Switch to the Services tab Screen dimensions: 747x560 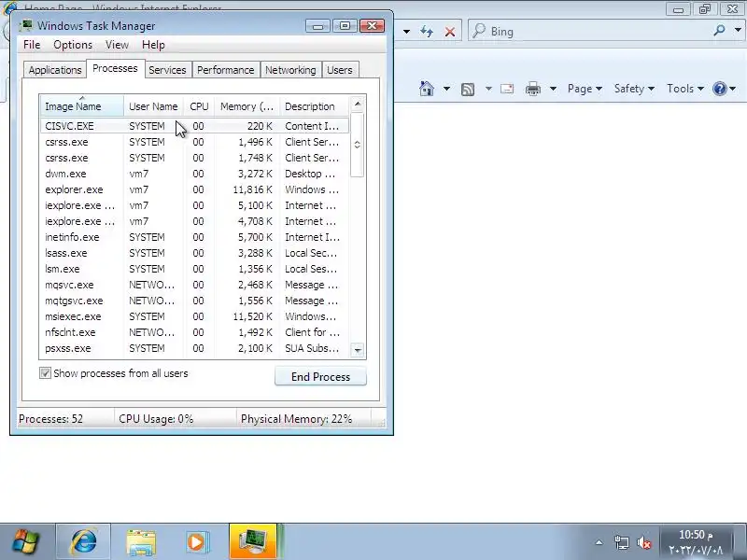click(167, 70)
